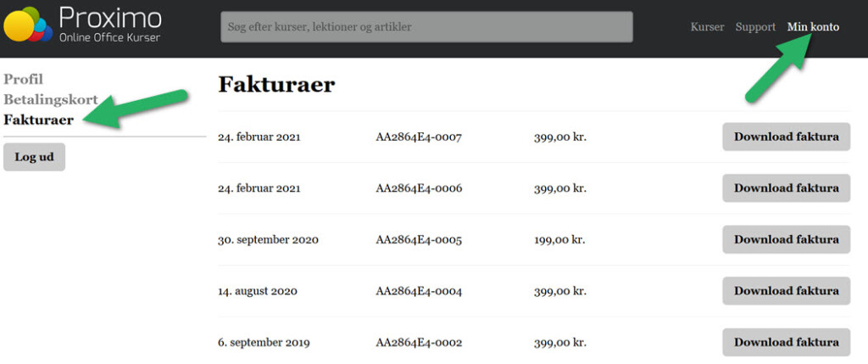Click amount of invoice AA2864E4-0002

click(x=560, y=343)
